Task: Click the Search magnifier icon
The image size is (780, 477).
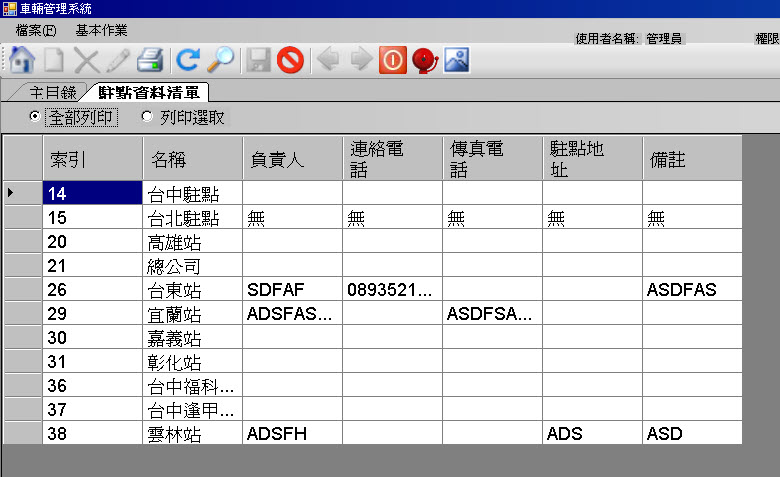Action: pos(220,60)
